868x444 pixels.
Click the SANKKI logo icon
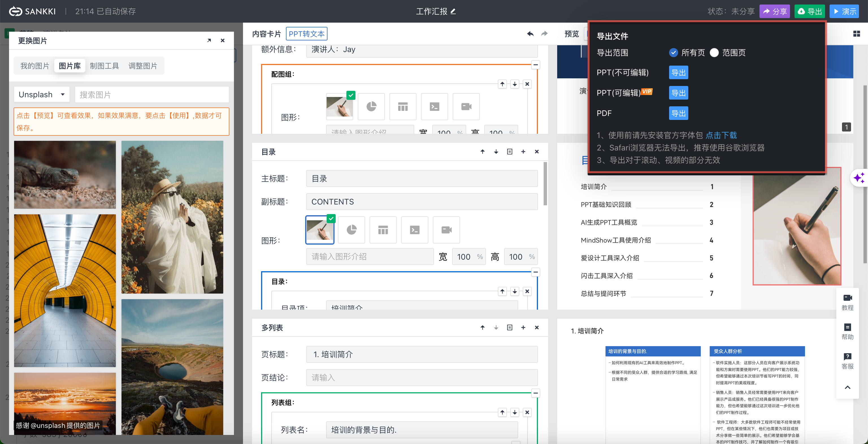coord(15,11)
